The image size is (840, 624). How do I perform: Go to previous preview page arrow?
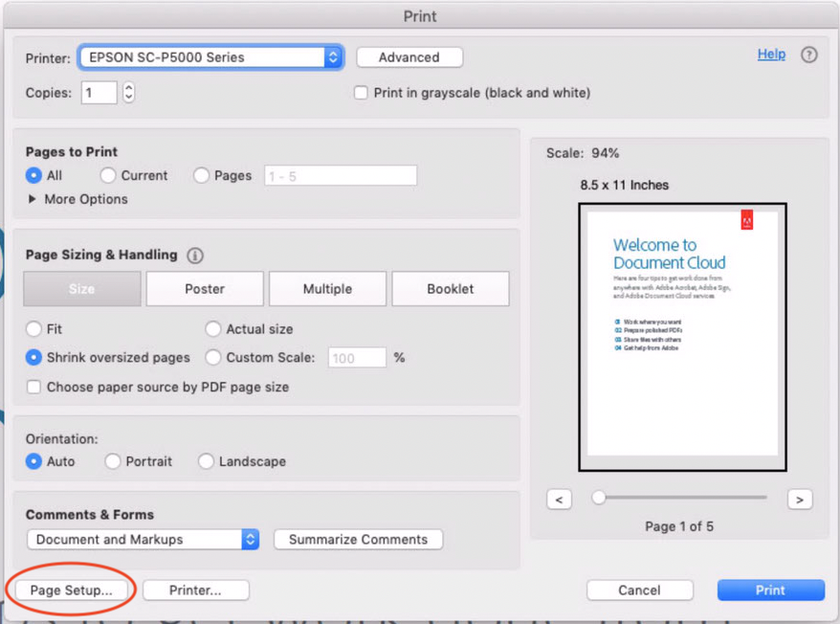[x=559, y=500]
